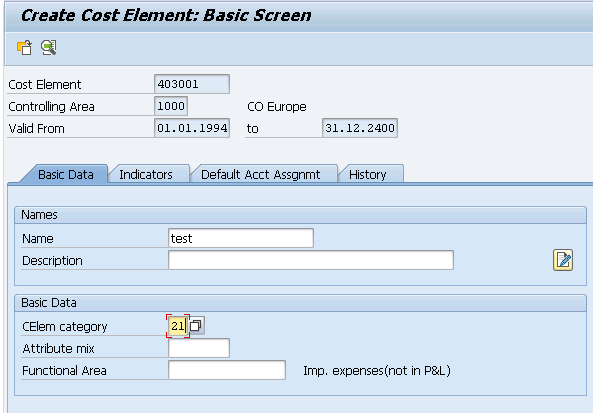This screenshot has height=413, width=593.
Task: Click the CElem category field showing 21
Action: pyautogui.click(x=178, y=326)
